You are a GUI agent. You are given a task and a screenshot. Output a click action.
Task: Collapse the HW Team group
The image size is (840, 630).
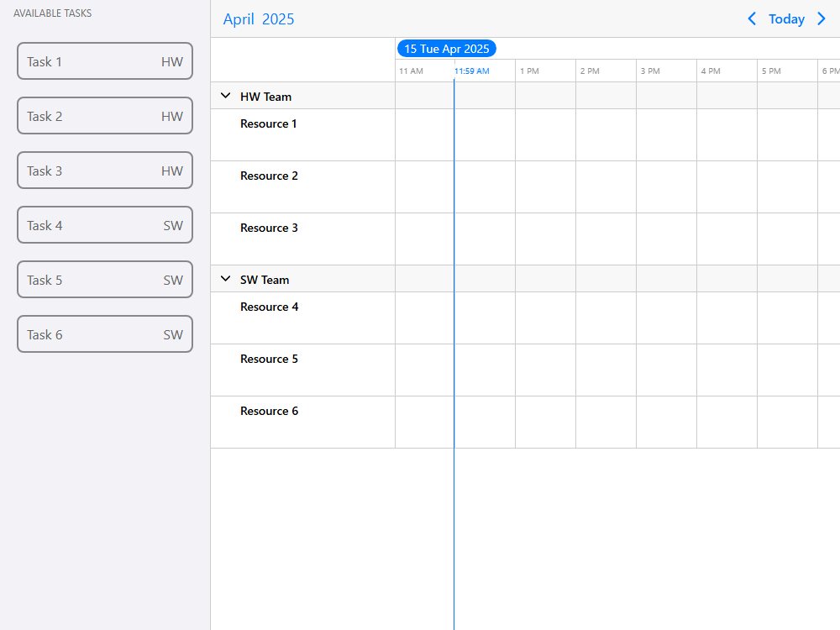click(225, 96)
